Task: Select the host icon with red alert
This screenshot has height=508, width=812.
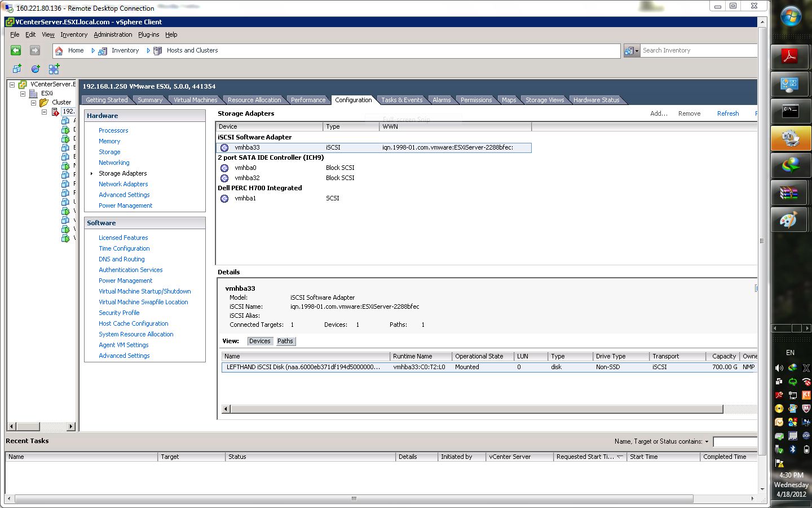Action: point(55,111)
